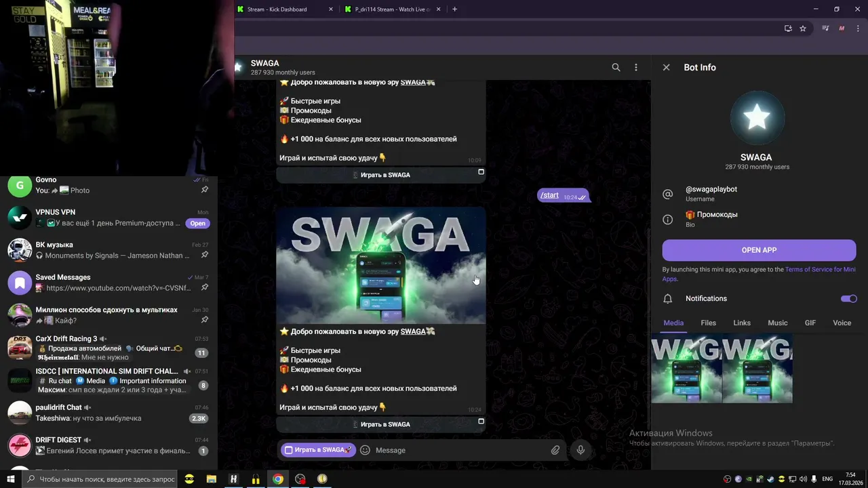
Task: Attach a file with the paperclip icon
Action: [555, 450]
